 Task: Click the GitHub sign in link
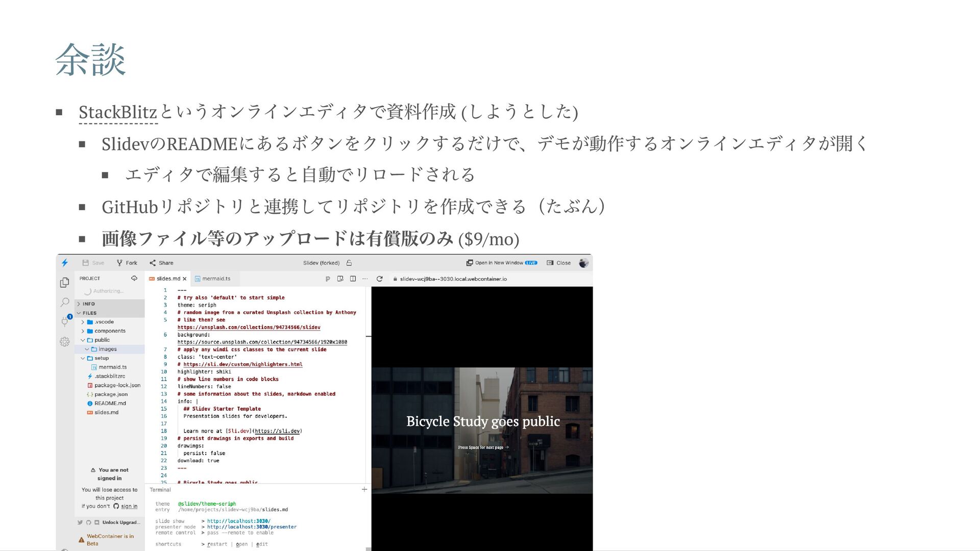pyautogui.click(x=129, y=506)
